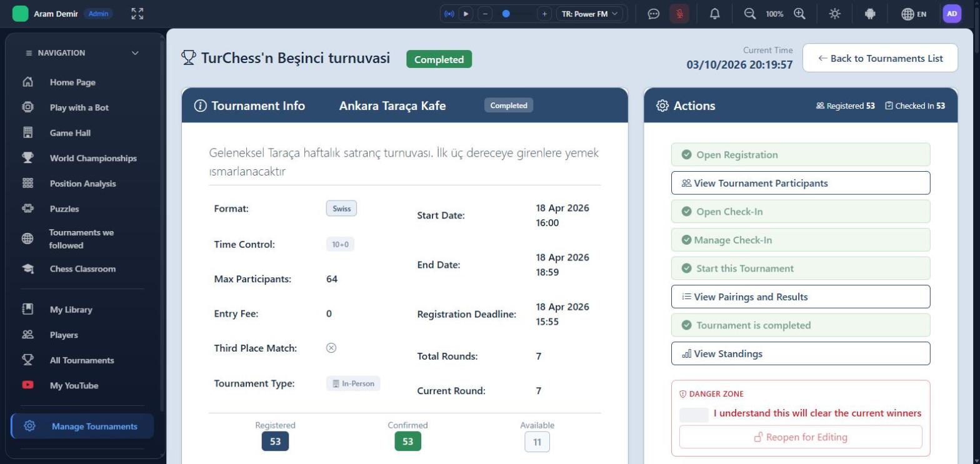This screenshot has width=980, height=464.
Task: Click the radio broadcast signal icon
Action: (x=449, y=14)
